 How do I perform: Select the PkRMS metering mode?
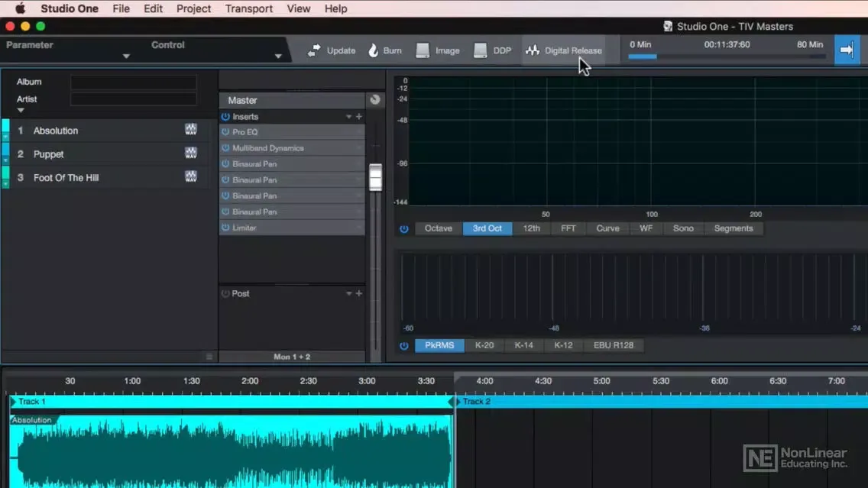(x=439, y=345)
